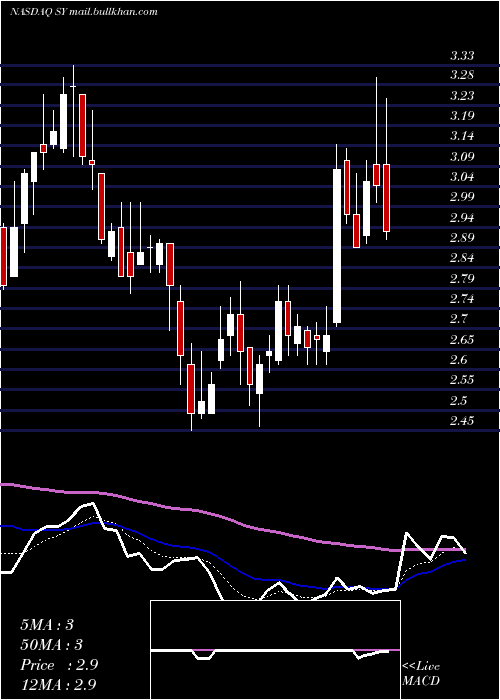The image size is (500, 700).
Task: Click the 5MA : 3 readout
Action: pos(47,625)
